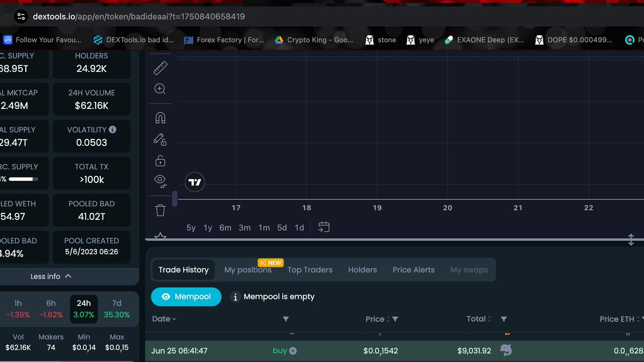Activate the Zoom In chart tool
This screenshot has width=644, height=362.
pos(160,89)
